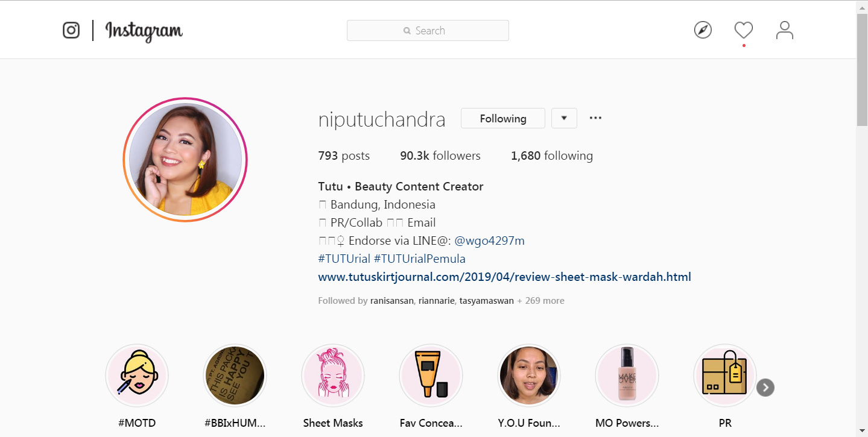The width and height of the screenshot is (868, 437).
Task: Open the #MOTD story highlight
Action: tap(137, 376)
